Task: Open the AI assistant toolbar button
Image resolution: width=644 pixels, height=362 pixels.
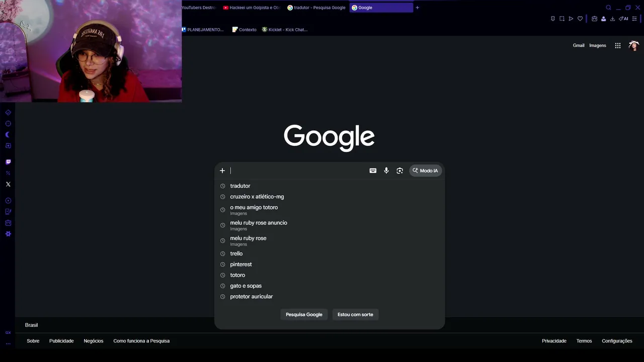Action: pos(623,19)
